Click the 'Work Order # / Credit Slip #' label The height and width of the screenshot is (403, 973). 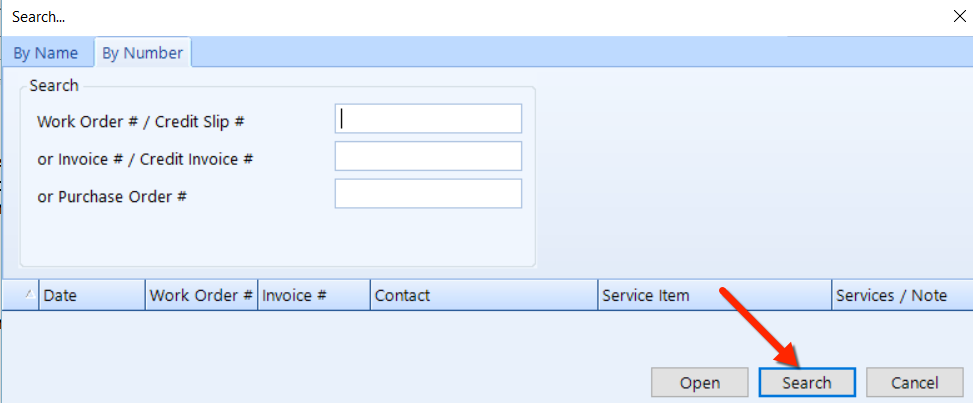(140, 121)
